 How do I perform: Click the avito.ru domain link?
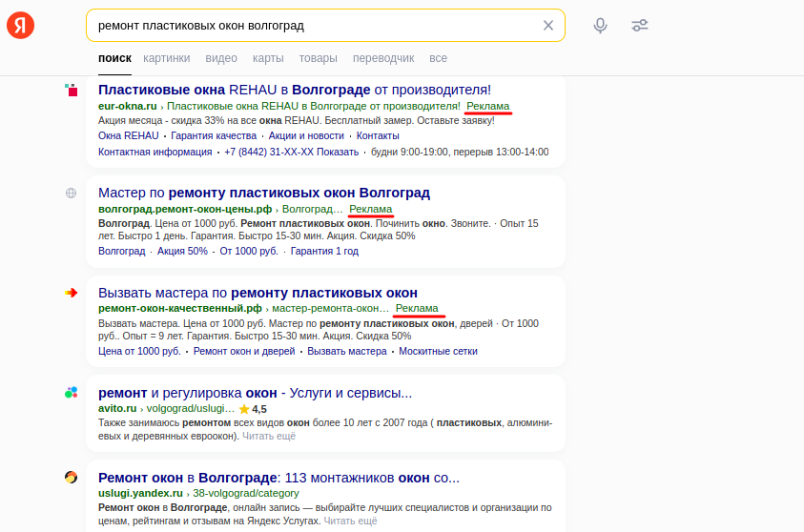tap(117, 408)
